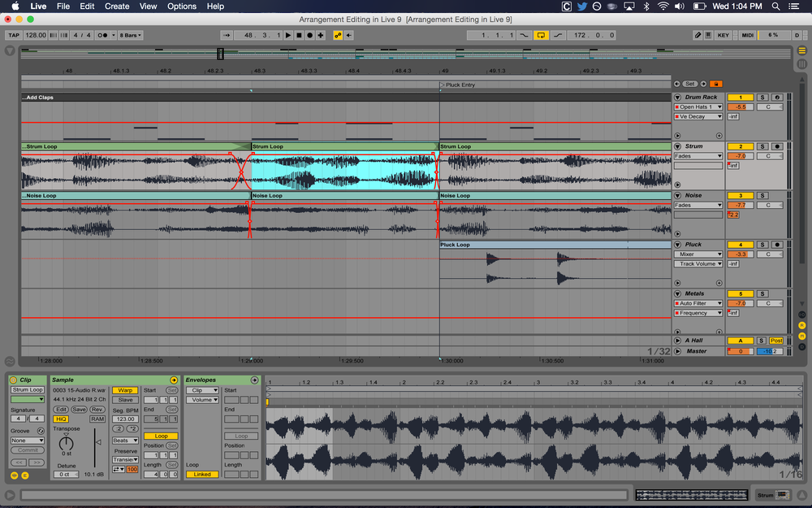Click the sample Edit button
The height and width of the screenshot is (508, 812).
(61, 410)
